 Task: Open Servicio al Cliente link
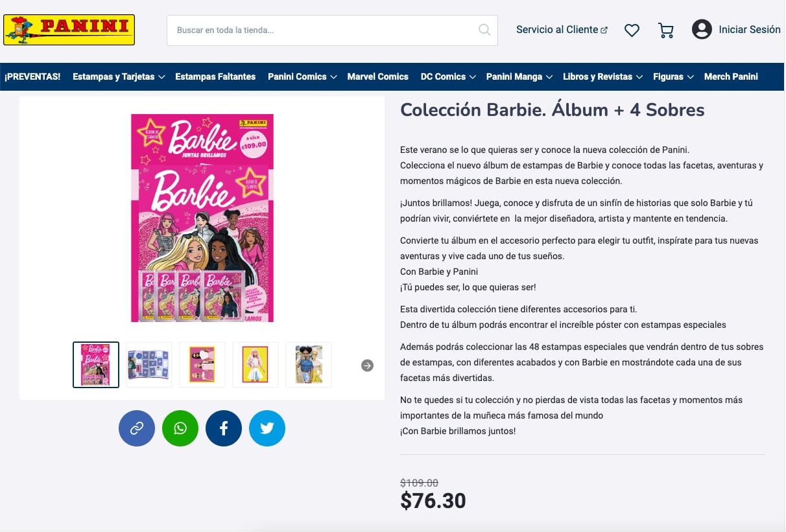(x=562, y=30)
